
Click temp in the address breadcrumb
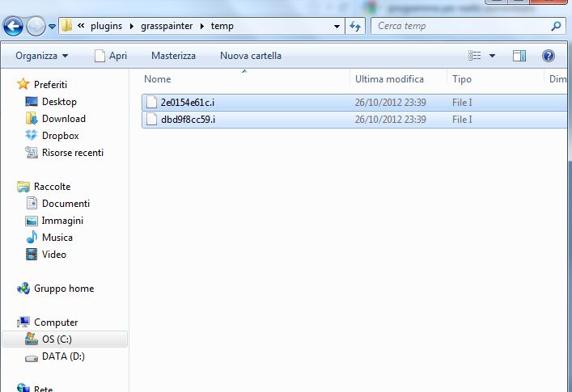[x=222, y=26]
